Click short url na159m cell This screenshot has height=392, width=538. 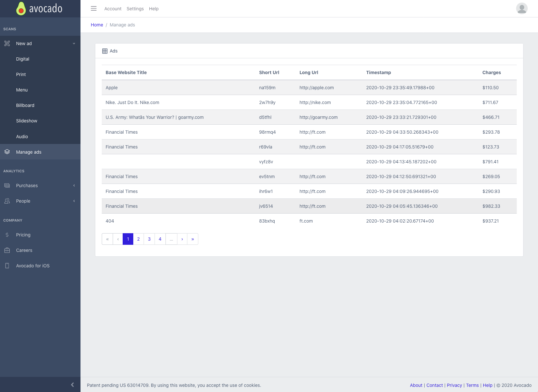267,88
